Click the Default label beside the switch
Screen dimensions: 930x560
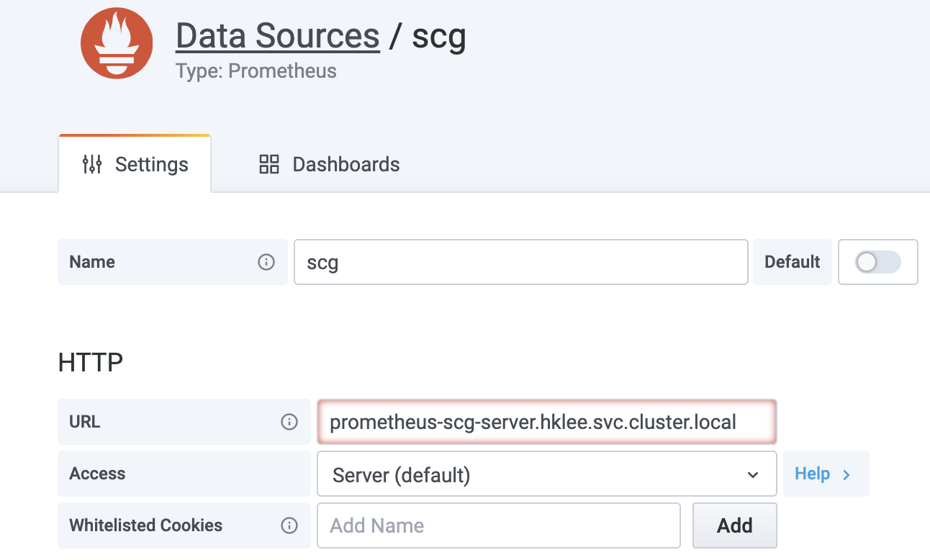pos(792,262)
